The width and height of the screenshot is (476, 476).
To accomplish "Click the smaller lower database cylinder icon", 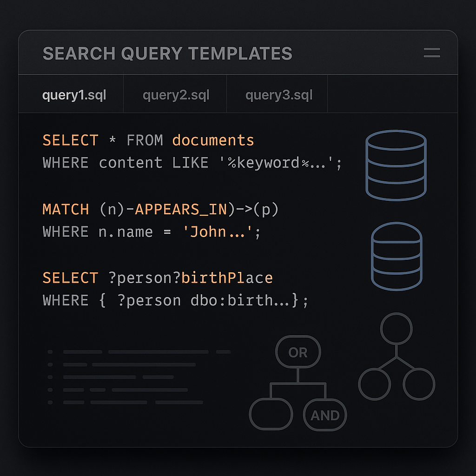I will (x=397, y=256).
